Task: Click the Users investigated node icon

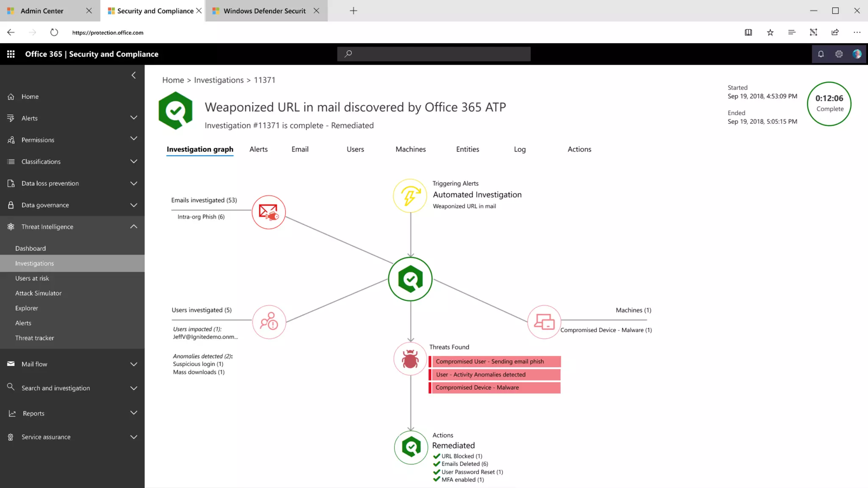Action: (x=269, y=322)
